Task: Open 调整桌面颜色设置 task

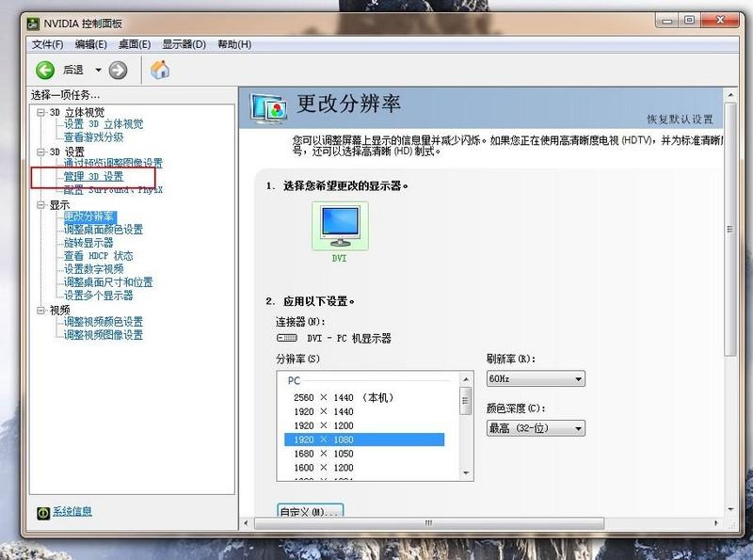Action: (104, 230)
